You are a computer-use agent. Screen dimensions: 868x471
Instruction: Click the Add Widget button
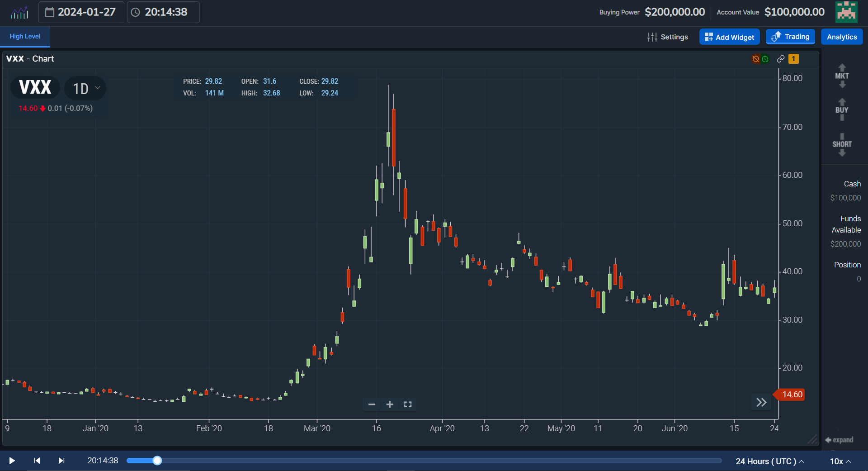click(729, 37)
